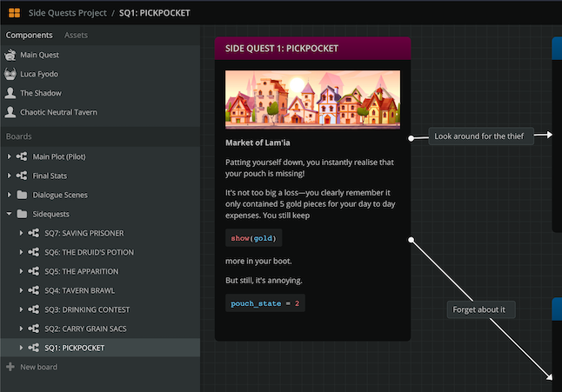This screenshot has width=562, height=392.
Task: Expand the Dialogue Scenes folder arrow
Action: [x=10, y=195]
